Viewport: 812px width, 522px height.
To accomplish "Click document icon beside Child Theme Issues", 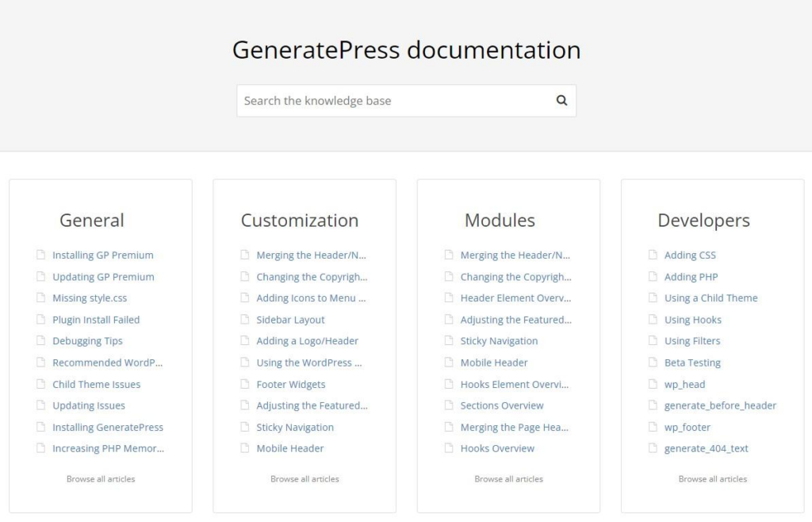I will tap(41, 384).
